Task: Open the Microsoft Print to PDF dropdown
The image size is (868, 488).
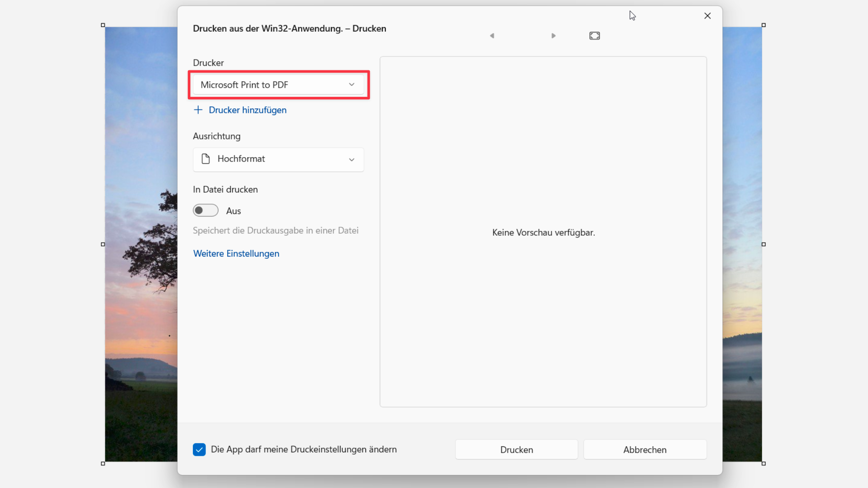Action: [278, 85]
